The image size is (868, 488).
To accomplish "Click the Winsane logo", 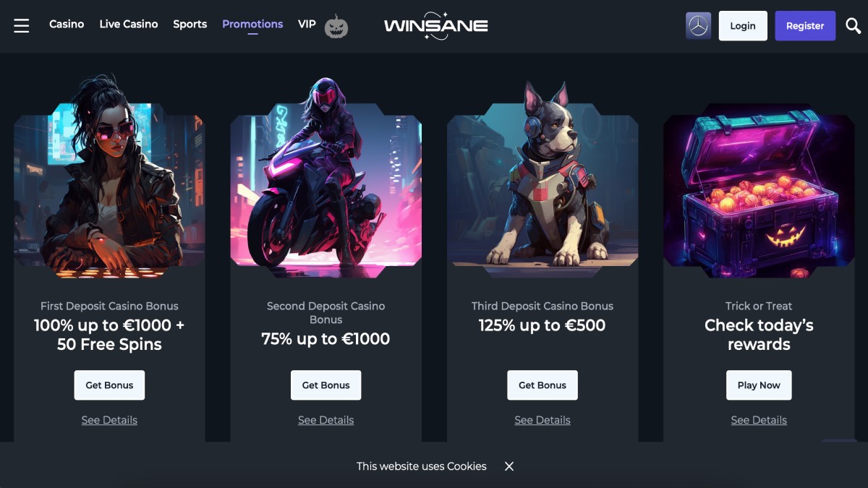I will 435,25.
